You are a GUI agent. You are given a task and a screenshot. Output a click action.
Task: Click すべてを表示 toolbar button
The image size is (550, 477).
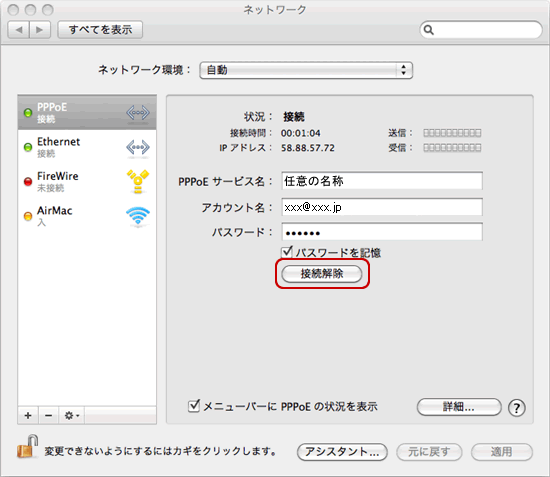[x=100, y=29]
